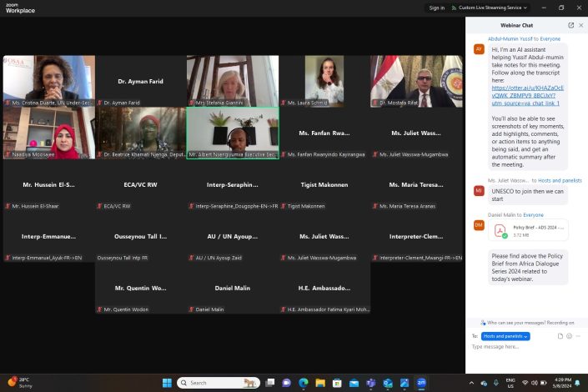Click the file attachment icon in chat

(560, 336)
